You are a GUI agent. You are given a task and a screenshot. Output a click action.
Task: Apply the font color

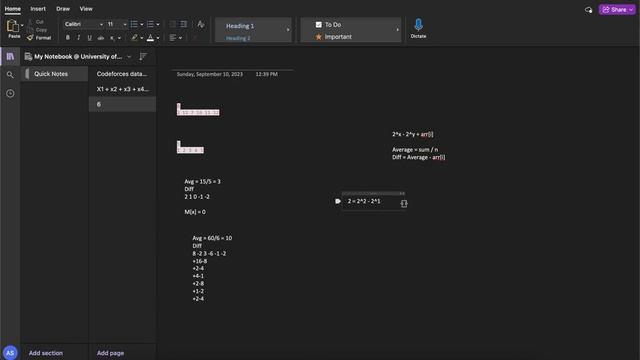coord(150,38)
